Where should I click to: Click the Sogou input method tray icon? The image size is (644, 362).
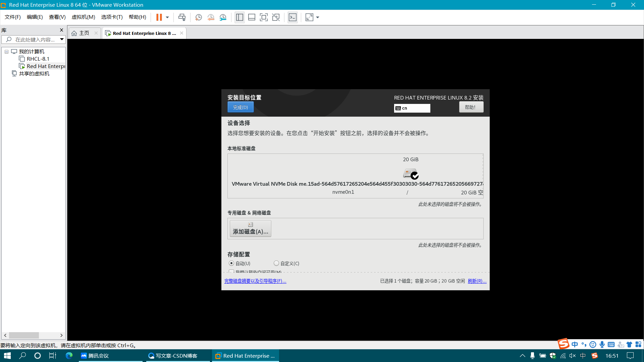pos(595,356)
